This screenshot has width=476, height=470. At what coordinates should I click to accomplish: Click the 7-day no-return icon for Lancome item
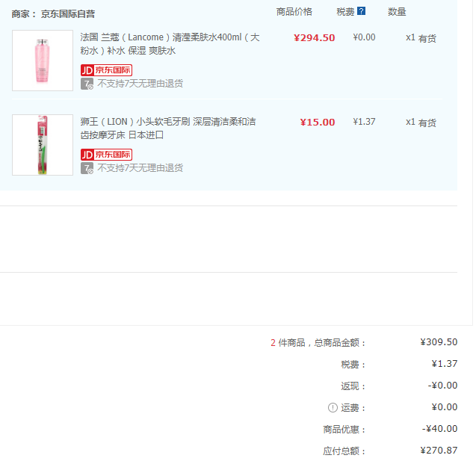click(x=87, y=84)
